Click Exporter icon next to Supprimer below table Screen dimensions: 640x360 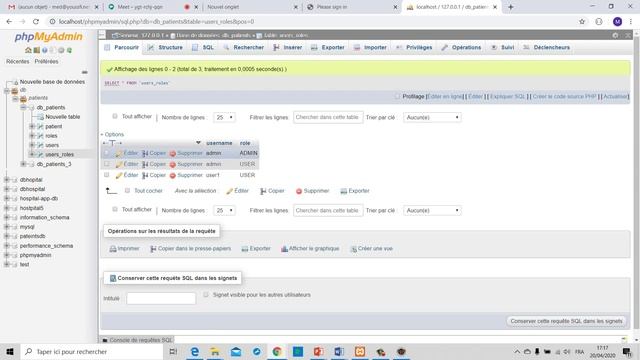[344, 191]
